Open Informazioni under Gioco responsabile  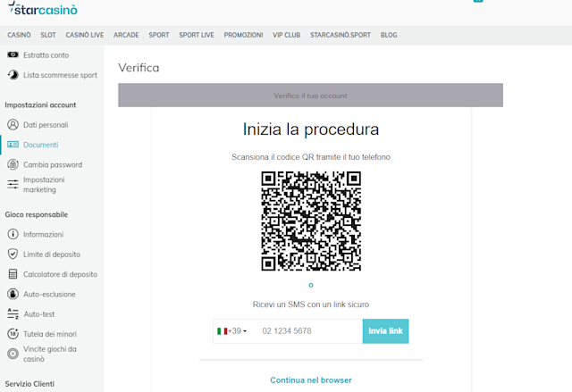[x=44, y=234]
